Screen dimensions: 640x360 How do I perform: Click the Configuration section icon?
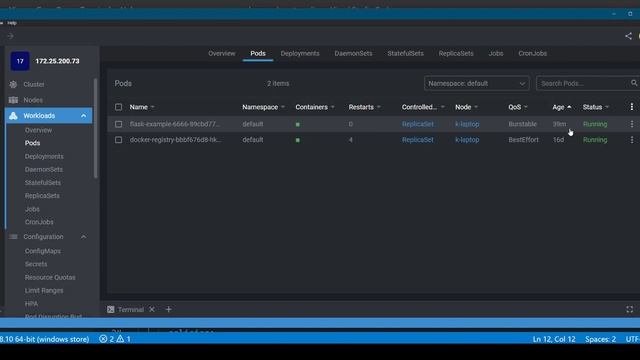[x=13, y=237]
